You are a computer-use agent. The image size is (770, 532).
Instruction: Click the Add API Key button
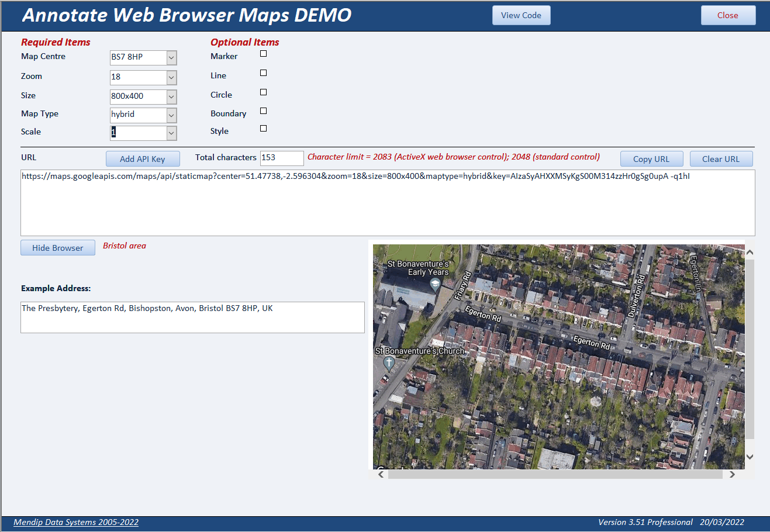(x=143, y=159)
